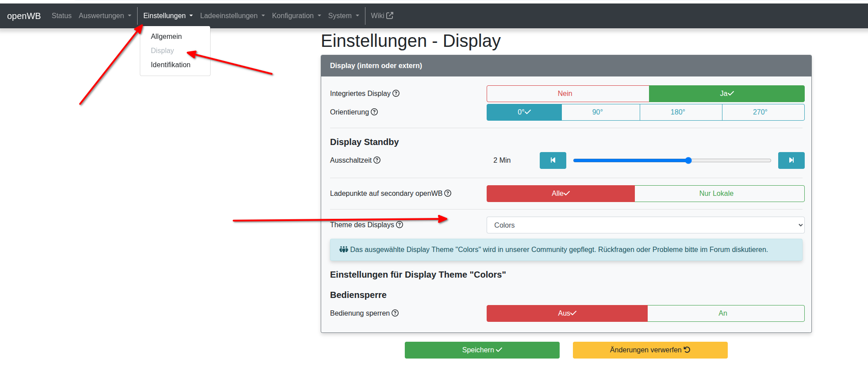Adjust the Ausschaltzeit slider

672,160
